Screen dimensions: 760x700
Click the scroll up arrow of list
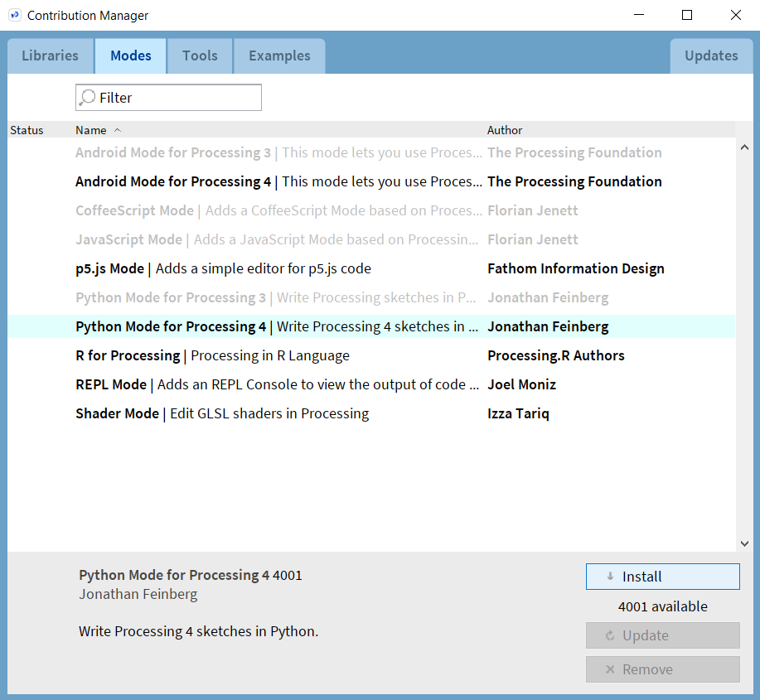pyautogui.click(x=744, y=147)
